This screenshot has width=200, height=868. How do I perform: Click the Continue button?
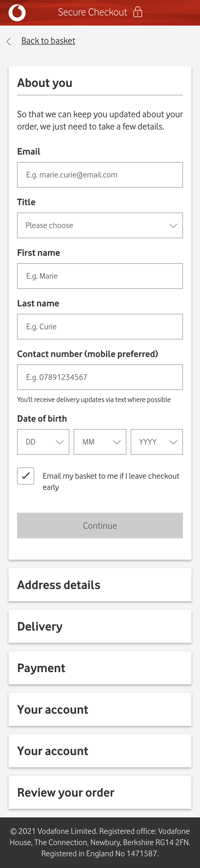(x=100, y=525)
